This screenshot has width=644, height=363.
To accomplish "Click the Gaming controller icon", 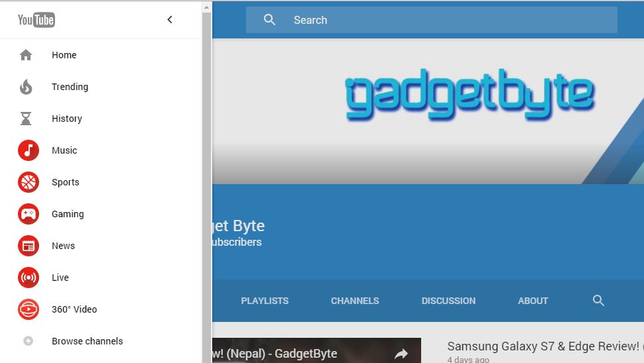I will (29, 214).
